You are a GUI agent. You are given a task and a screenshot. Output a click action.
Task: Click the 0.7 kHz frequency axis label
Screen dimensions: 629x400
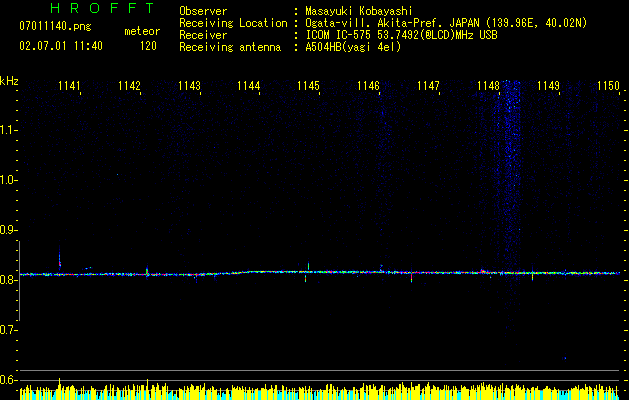coord(8,330)
